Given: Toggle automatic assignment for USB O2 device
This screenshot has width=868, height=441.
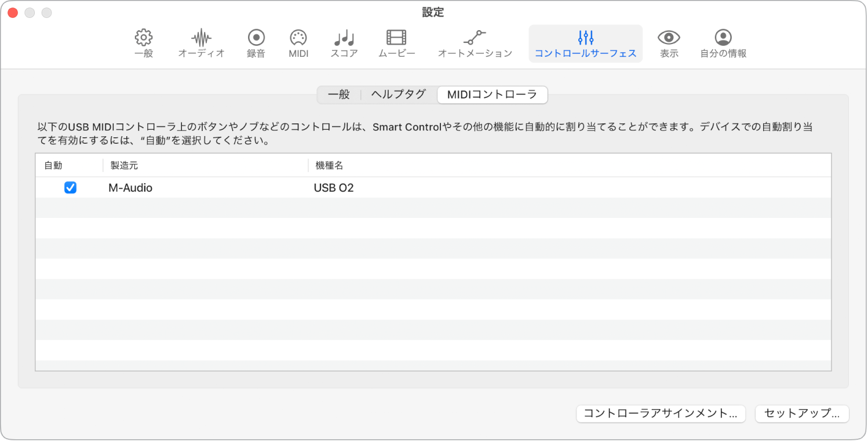Looking at the screenshot, I should [x=70, y=187].
